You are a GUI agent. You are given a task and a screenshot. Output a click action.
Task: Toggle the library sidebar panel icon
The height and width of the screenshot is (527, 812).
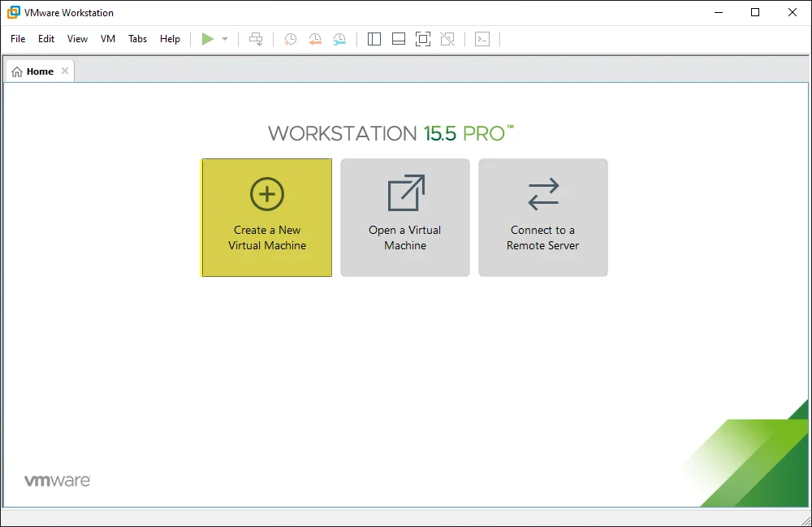pos(374,39)
